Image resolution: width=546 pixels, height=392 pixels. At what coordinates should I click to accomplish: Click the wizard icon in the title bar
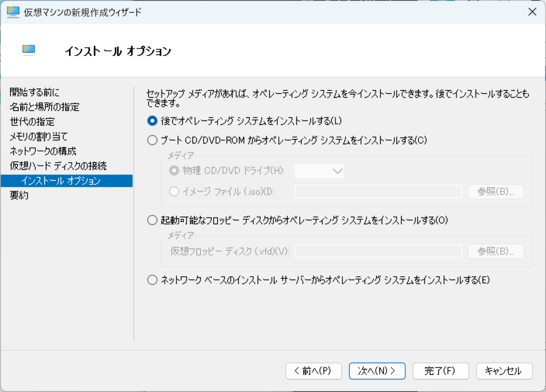pyautogui.click(x=13, y=12)
